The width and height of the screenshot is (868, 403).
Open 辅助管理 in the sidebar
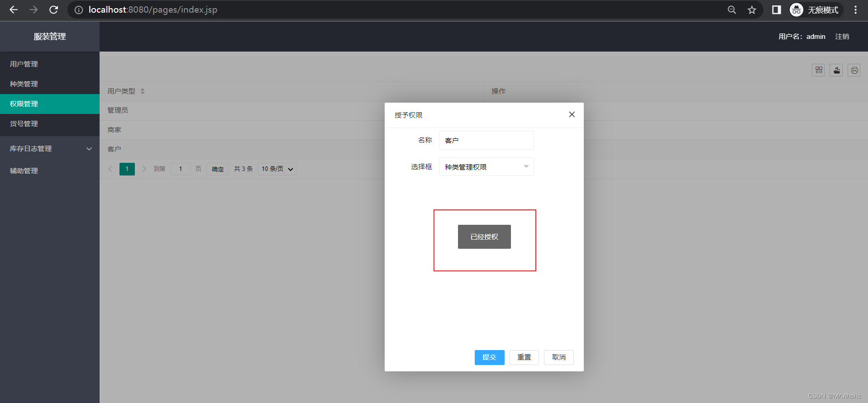tap(50, 171)
